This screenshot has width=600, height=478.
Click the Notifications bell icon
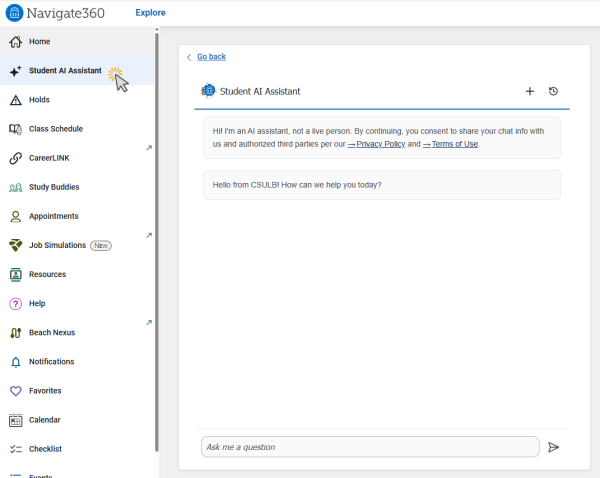pos(16,362)
